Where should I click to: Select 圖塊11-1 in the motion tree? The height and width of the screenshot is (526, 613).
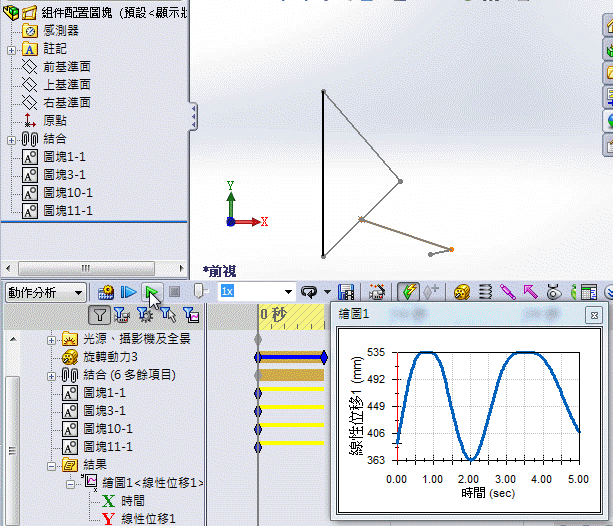pyautogui.click(x=108, y=447)
